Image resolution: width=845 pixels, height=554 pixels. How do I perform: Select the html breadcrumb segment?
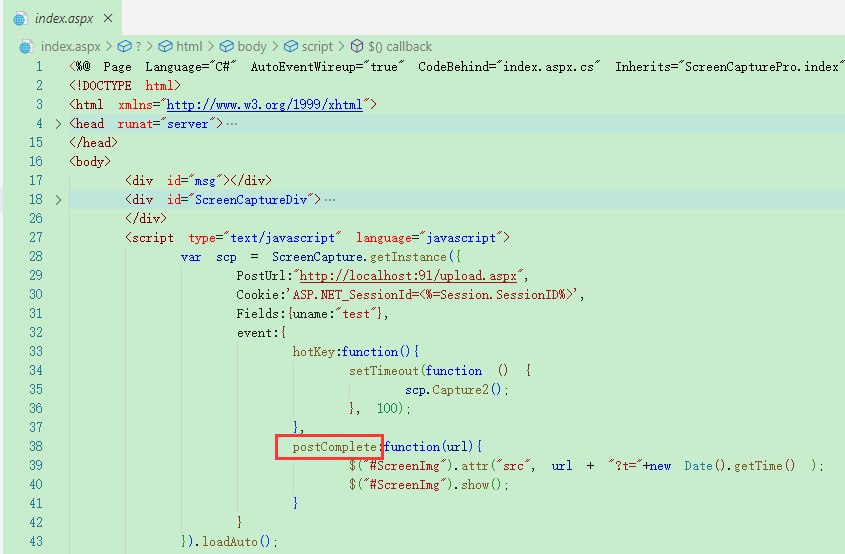189,47
